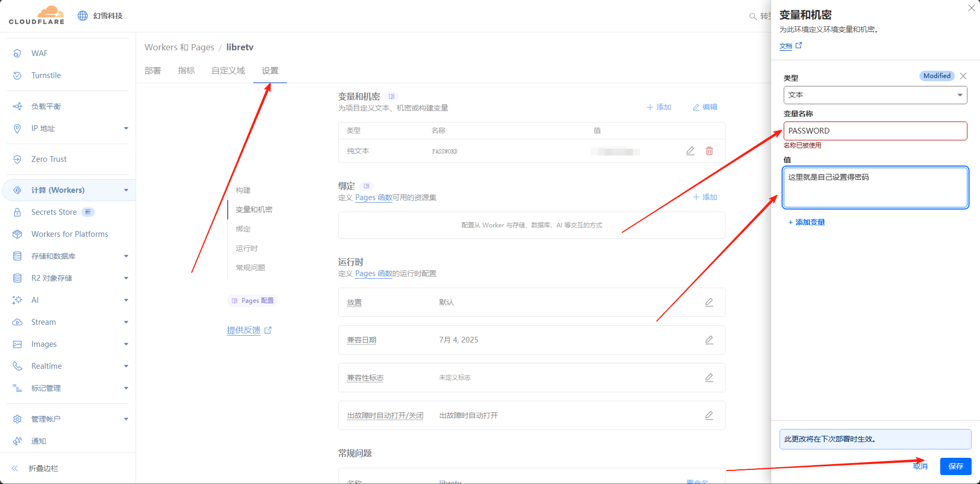Expand the 存储和数据库 section
This screenshot has width=980, height=484.
(126, 256)
